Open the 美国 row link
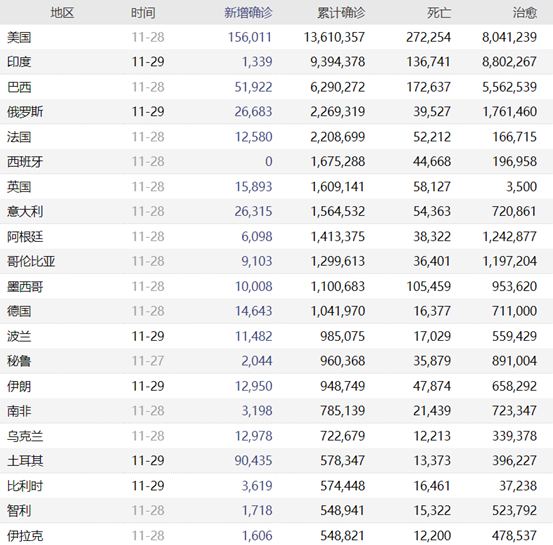Image resolution: width=553 pixels, height=545 pixels. point(19,37)
